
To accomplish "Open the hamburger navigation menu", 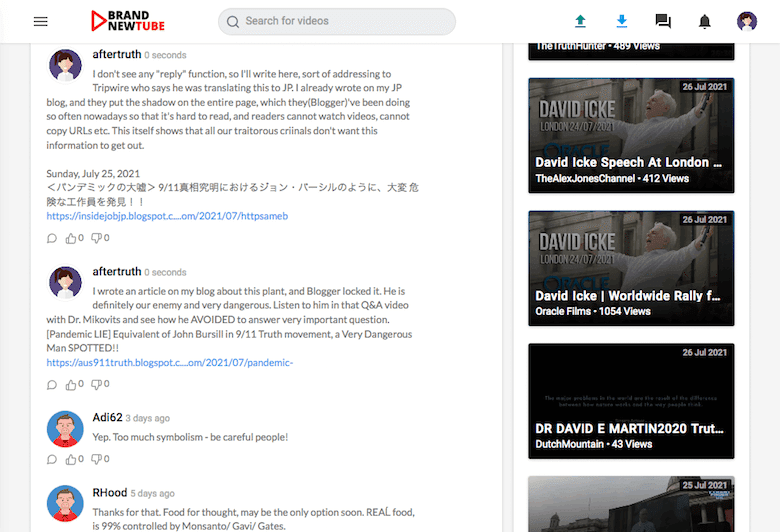I will coord(41,21).
